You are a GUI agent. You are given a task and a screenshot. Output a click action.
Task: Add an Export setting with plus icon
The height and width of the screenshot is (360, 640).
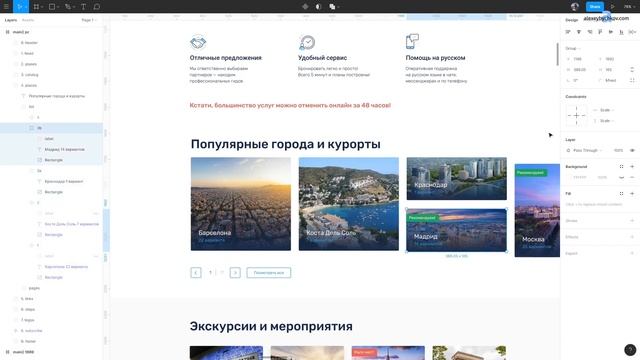tap(632, 253)
